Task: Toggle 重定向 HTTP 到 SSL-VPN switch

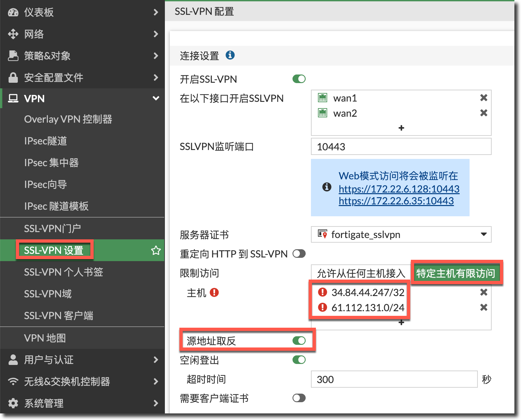Action: [x=299, y=254]
